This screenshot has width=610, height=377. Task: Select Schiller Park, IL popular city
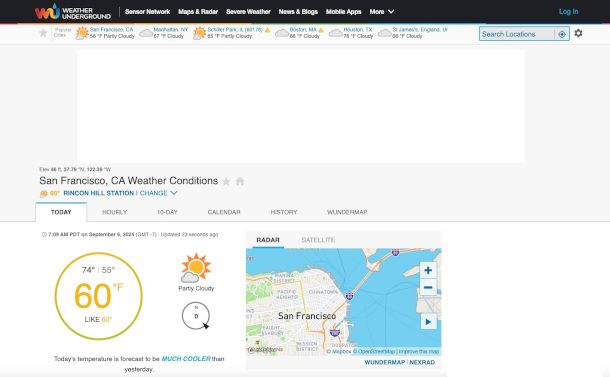pos(235,30)
